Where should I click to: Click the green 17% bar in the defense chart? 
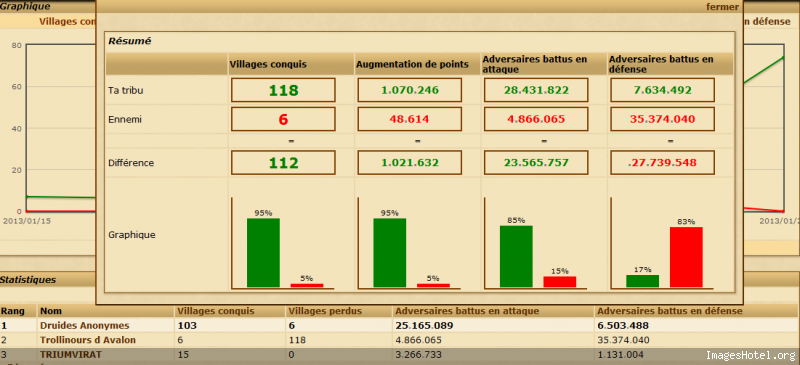(642, 281)
